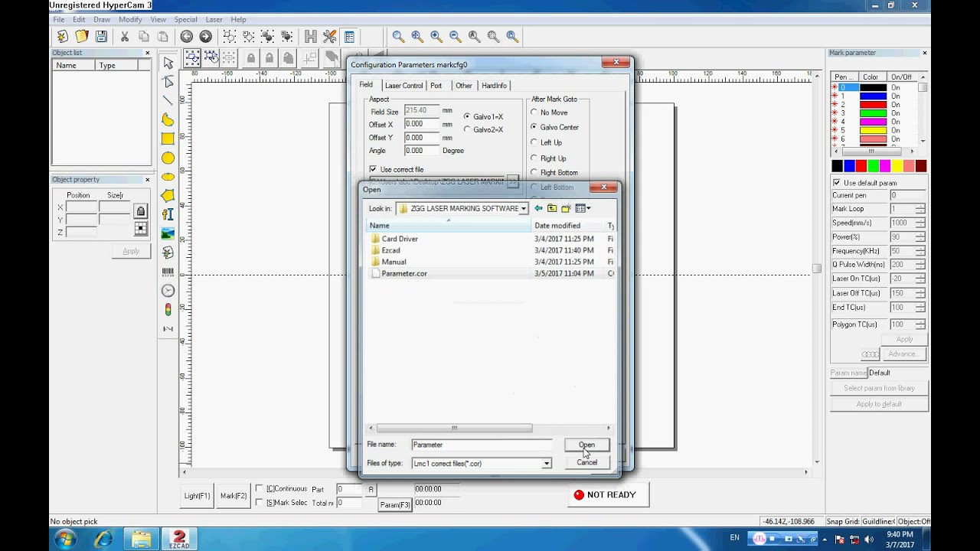Image resolution: width=980 pixels, height=551 pixels.
Task: Click the Open file folder toolbar icon
Action: tap(82, 36)
